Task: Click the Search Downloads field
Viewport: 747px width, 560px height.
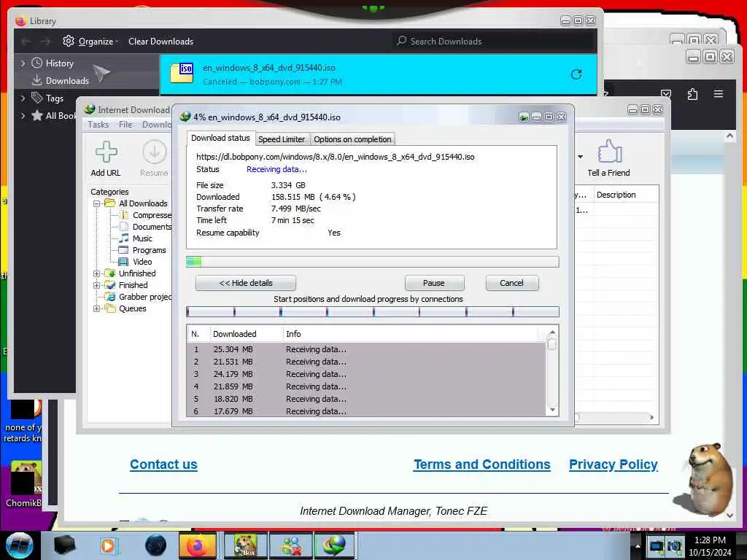Action: 495,42
